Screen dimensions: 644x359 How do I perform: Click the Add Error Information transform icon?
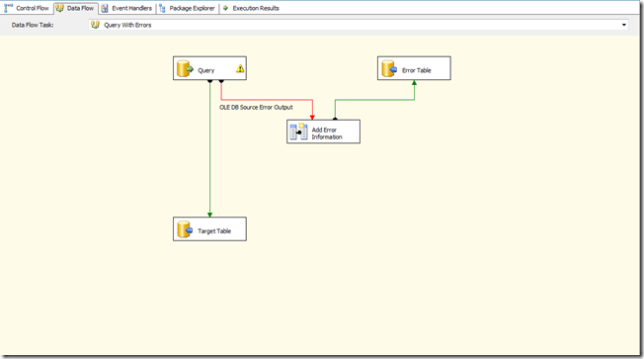(x=298, y=132)
